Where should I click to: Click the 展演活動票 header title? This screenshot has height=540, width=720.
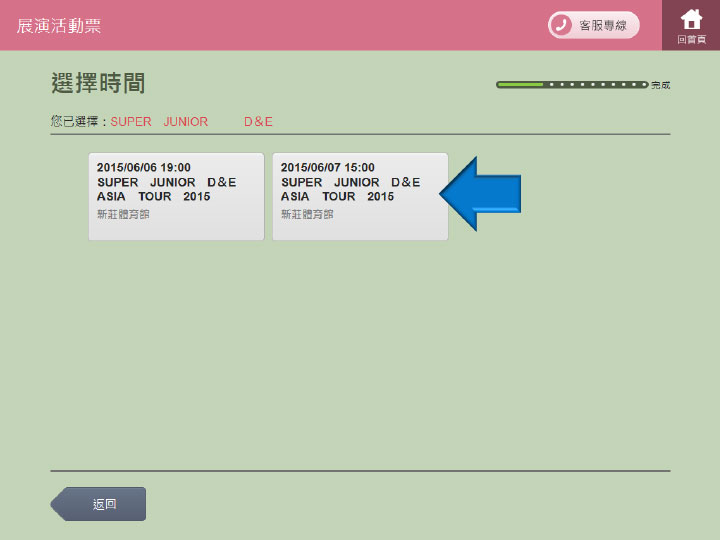click(x=59, y=26)
